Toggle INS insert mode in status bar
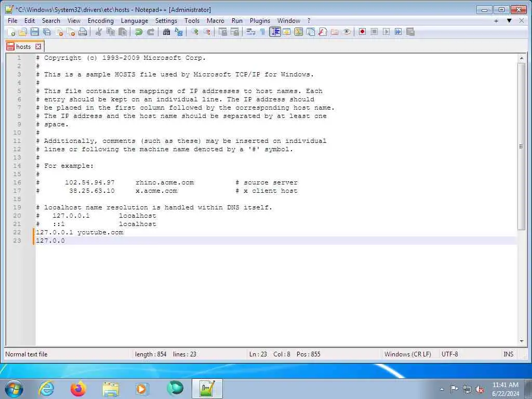 [508, 354]
